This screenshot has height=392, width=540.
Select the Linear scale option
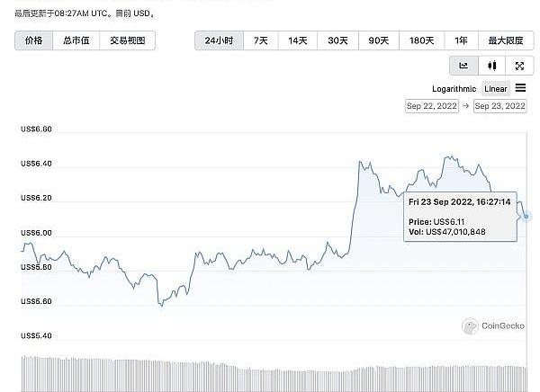point(496,88)
